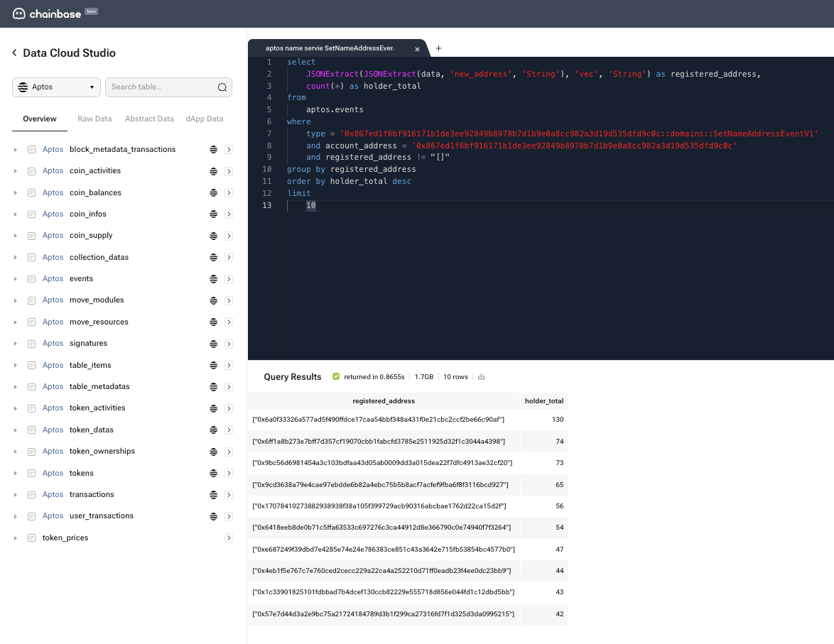
Task: Expand coin_activities tree row
Action: click(x=16, y=171)
